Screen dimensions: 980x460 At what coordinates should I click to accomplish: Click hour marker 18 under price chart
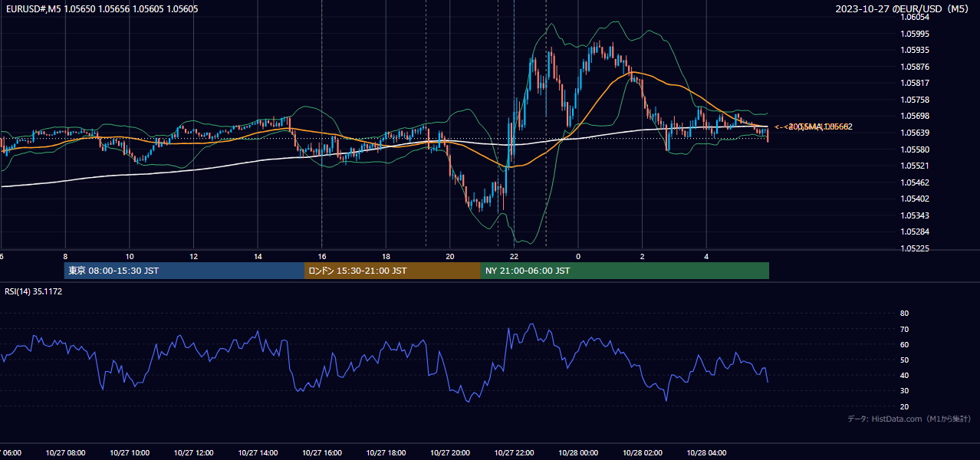point(386,256)
